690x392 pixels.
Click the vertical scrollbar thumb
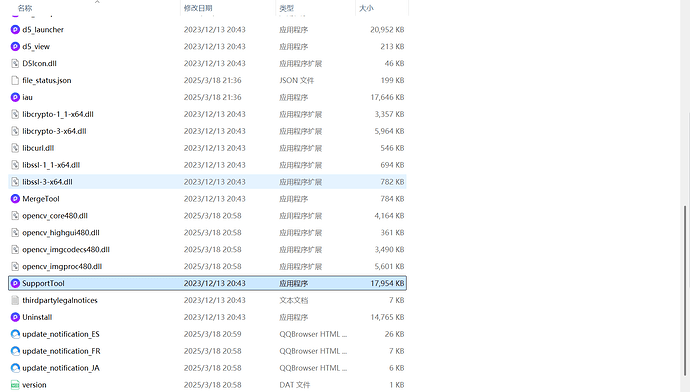pyautogui.click(x=685, y=290)
